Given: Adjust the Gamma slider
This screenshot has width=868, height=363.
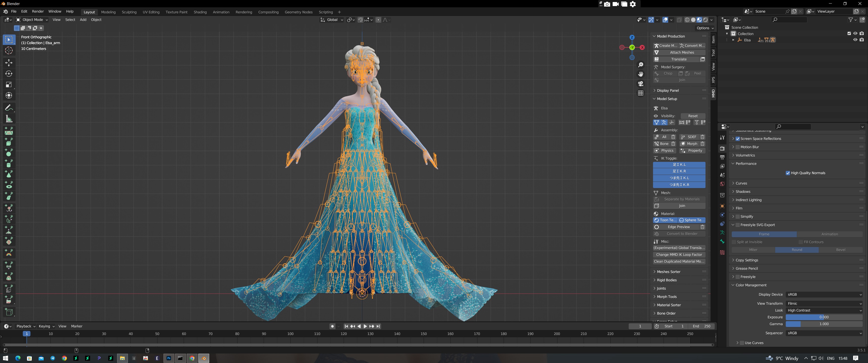Looking at the screenshot, I should tap(824, 324).
